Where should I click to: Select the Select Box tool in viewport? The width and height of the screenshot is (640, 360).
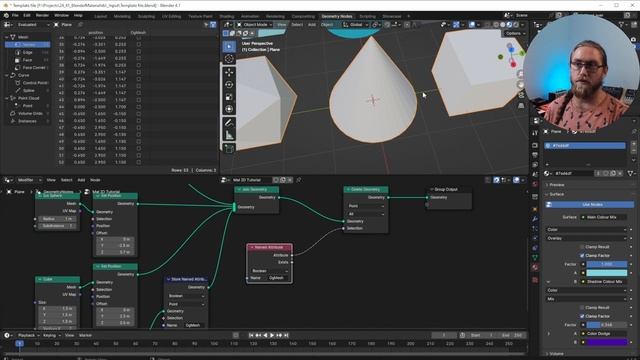click(229, 47)
